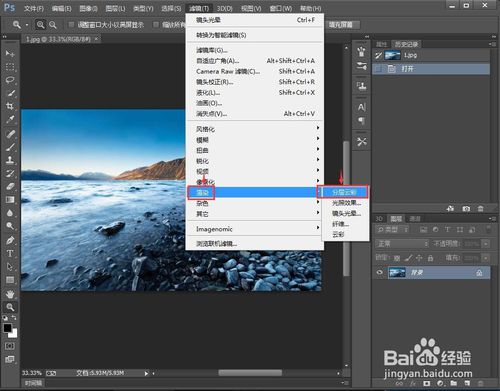
Task: Open the 填充 fill slider arrow
Action: pos(486,258)
